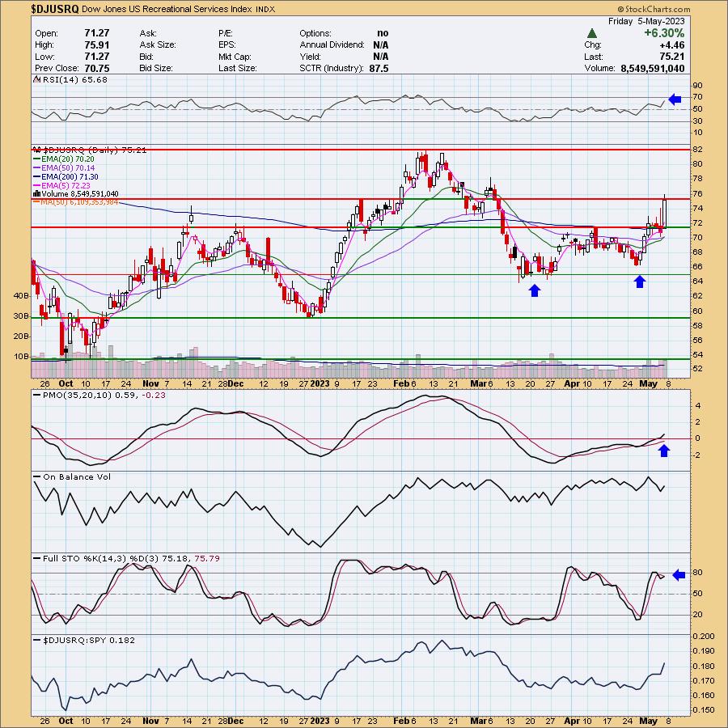Click the 'Yield:' label

[x=310, y=57]
